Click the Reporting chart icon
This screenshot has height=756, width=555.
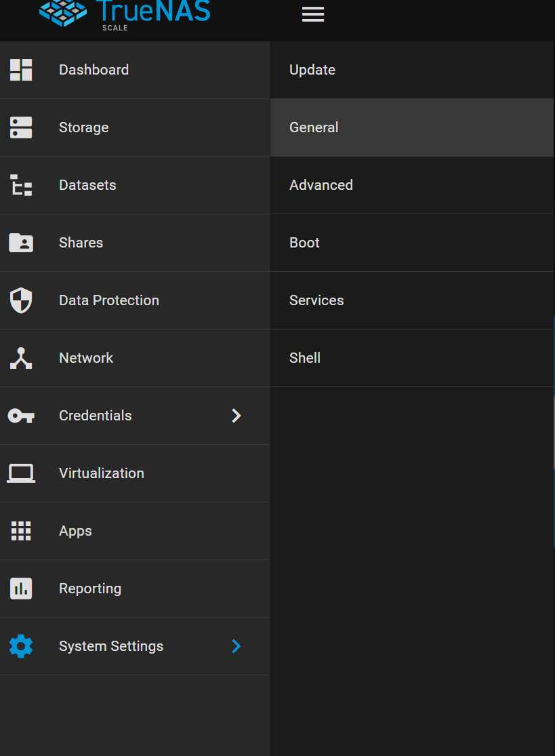pyautogui.click(x=21, y=589)
